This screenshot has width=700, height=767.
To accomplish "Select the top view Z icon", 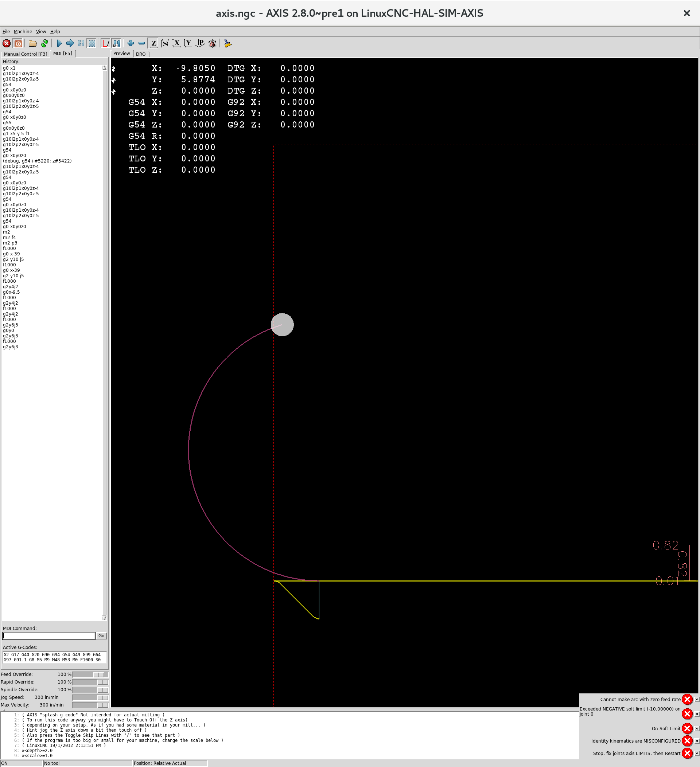I will pyautogui.click(x=153, y=43).
